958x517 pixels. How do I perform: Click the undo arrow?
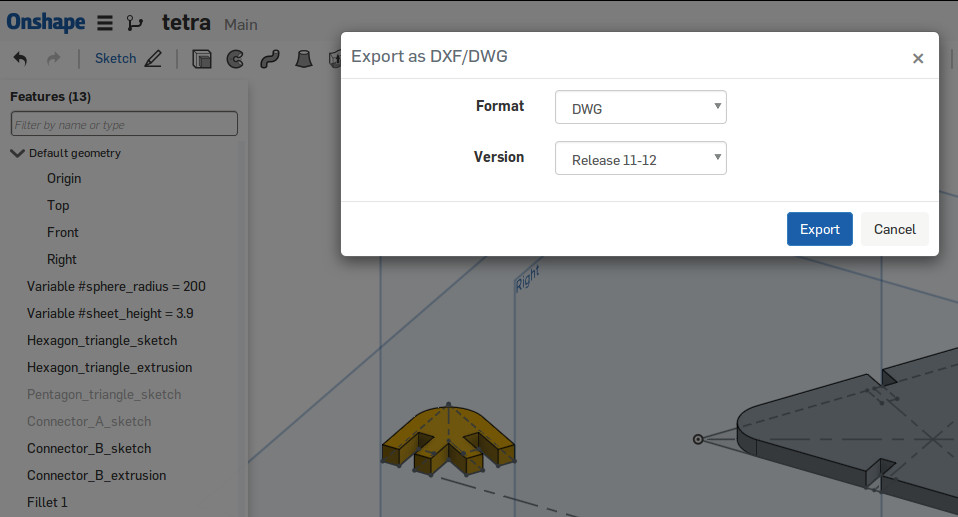pyautogui.click(x=20, y=59)
